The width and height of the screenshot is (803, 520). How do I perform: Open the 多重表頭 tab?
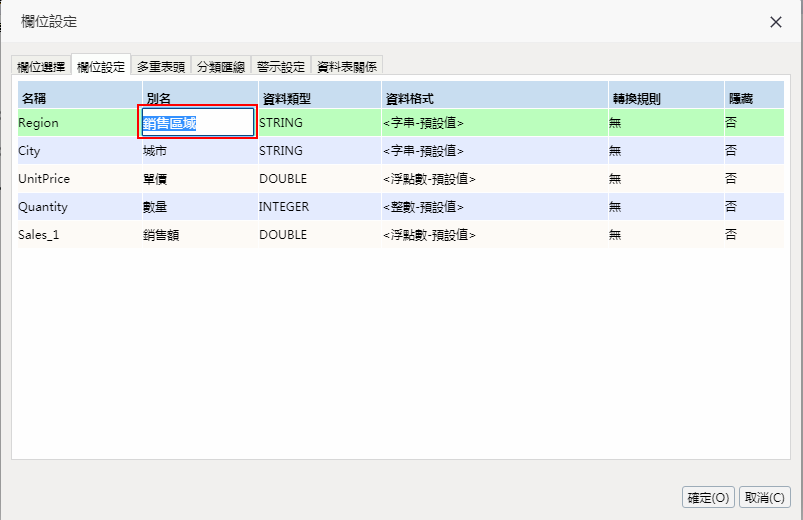point(161,67)
